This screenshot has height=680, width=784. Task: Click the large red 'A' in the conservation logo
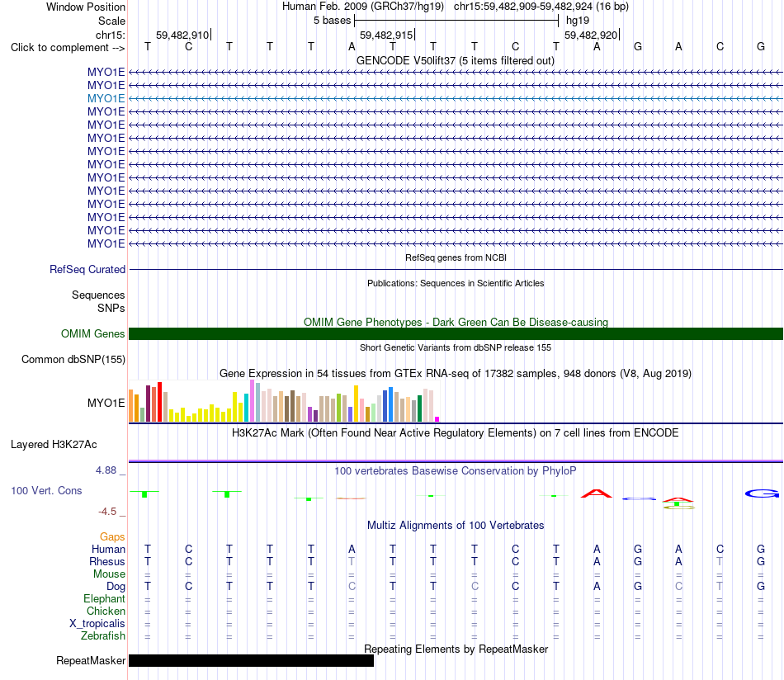coord(597,493)
